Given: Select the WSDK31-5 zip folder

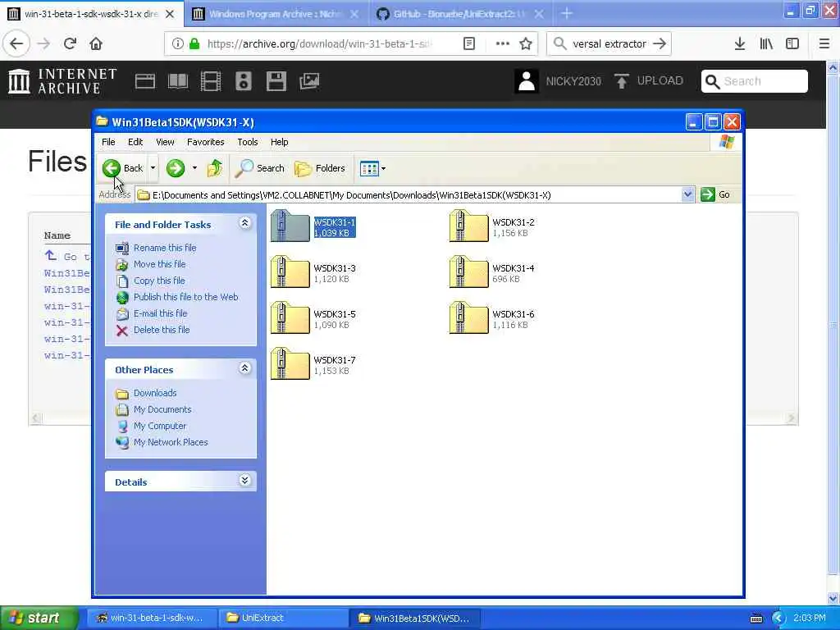Looking at the screenshot, I should [313, 319].
